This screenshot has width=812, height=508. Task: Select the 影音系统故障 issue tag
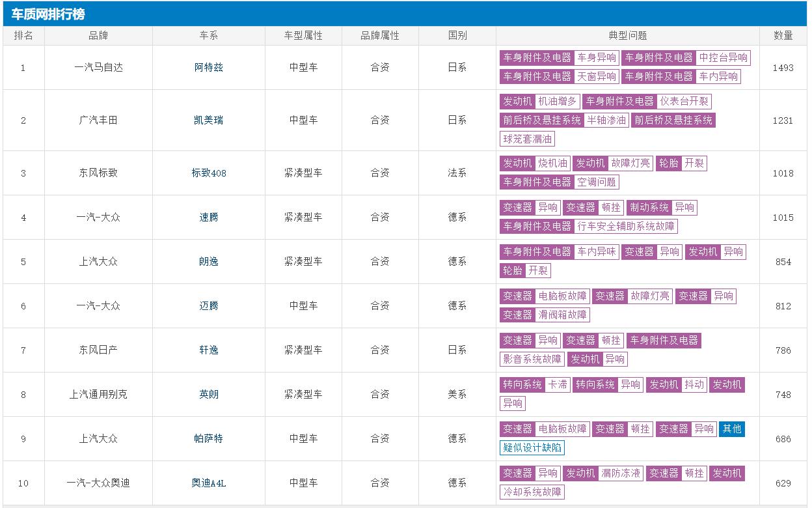(532, 359)
